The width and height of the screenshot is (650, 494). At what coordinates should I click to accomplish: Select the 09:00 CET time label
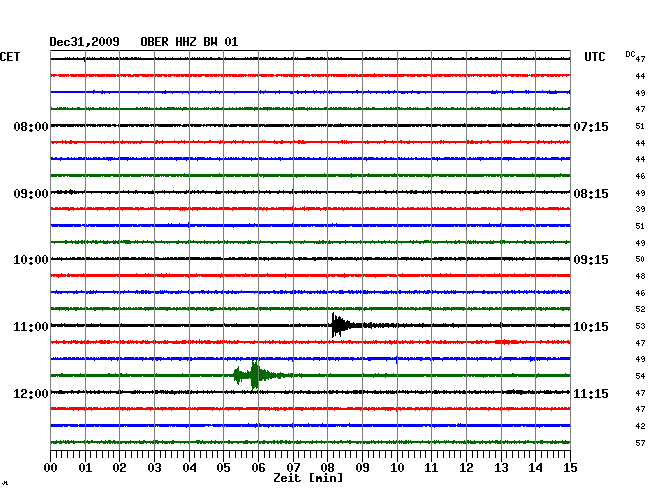pyautogui.click(x=31, y=194)
